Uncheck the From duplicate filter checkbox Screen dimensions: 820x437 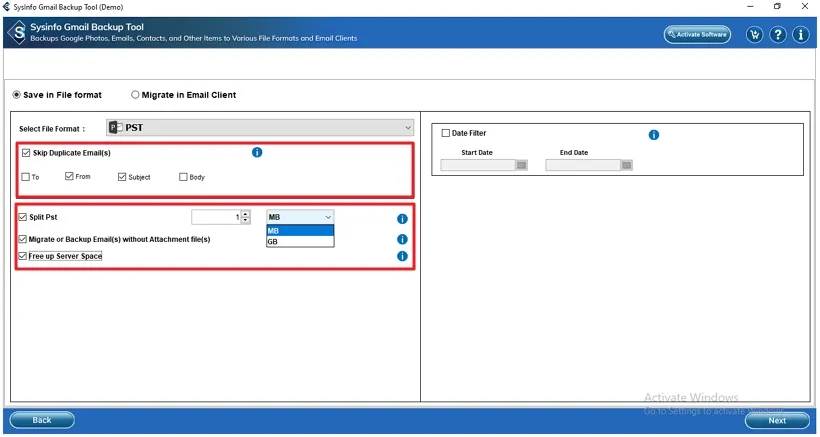69,177
